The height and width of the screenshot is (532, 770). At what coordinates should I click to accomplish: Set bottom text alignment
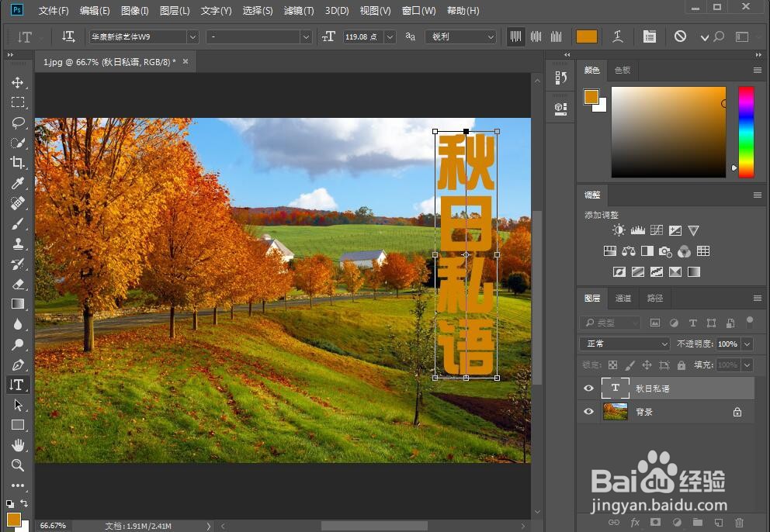tap(556, 36)
